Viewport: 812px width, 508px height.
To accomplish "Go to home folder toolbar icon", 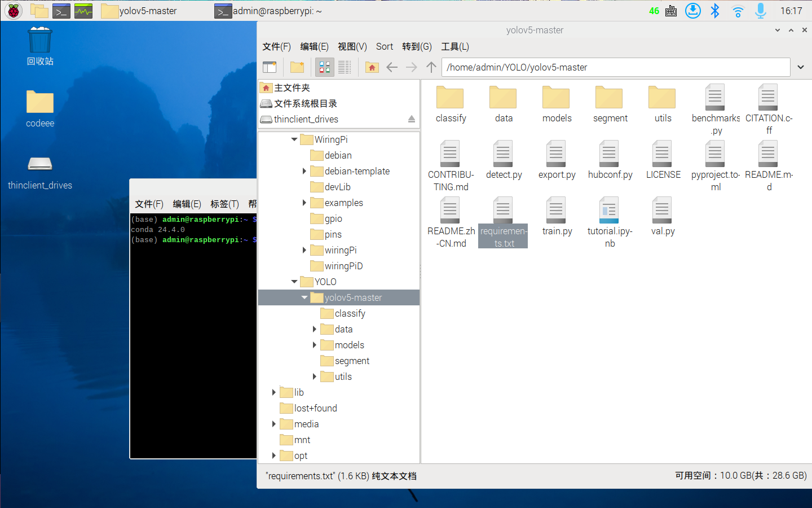I will tap(372, 67).
